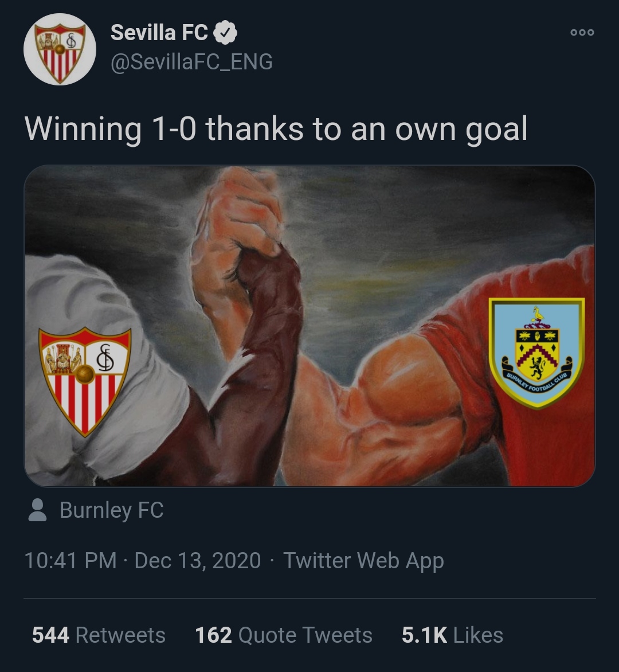619x672 pixels.
Task: Click the 10:41 PM timestamp
Action: 70,560
